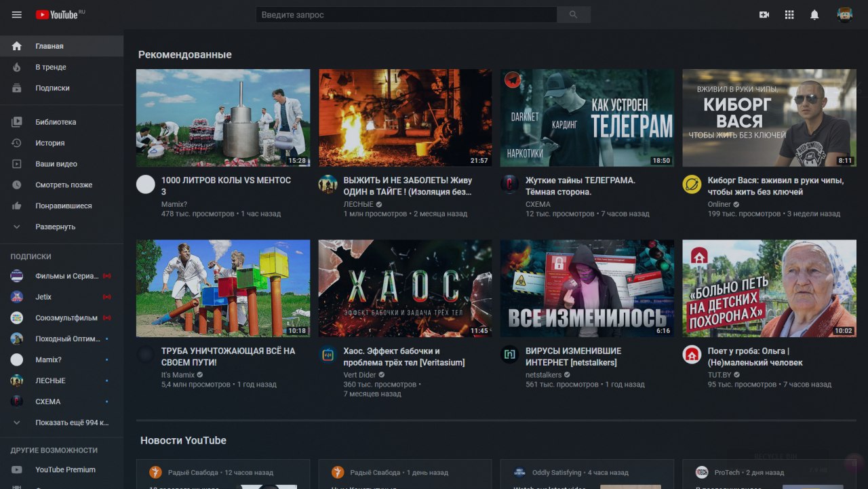Screen dimensions: 868x489
Task: Open title Жуткие тайны ТЕЛЕГРАМА
Action: pyautogui.click(x=580, y=187)
